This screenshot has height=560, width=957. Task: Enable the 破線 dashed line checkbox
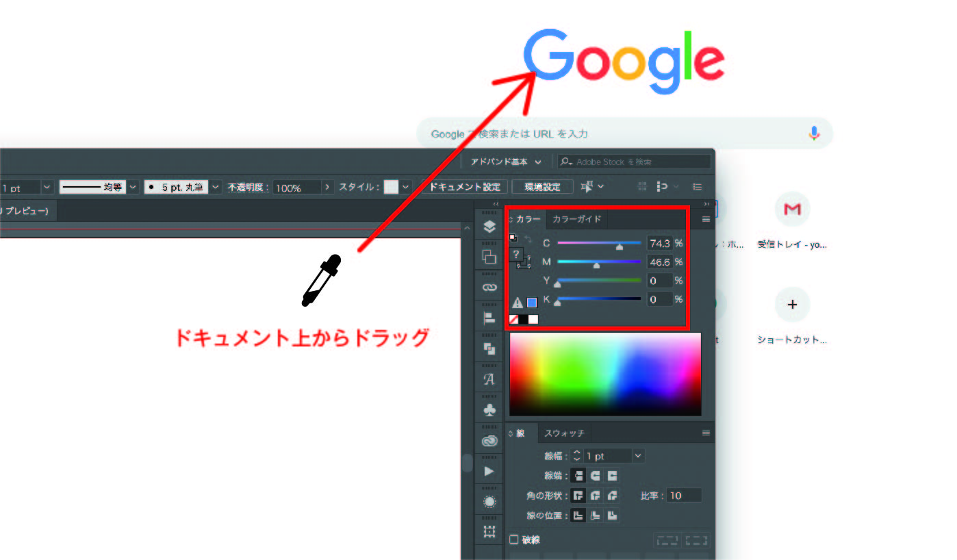tap(513, 539)
